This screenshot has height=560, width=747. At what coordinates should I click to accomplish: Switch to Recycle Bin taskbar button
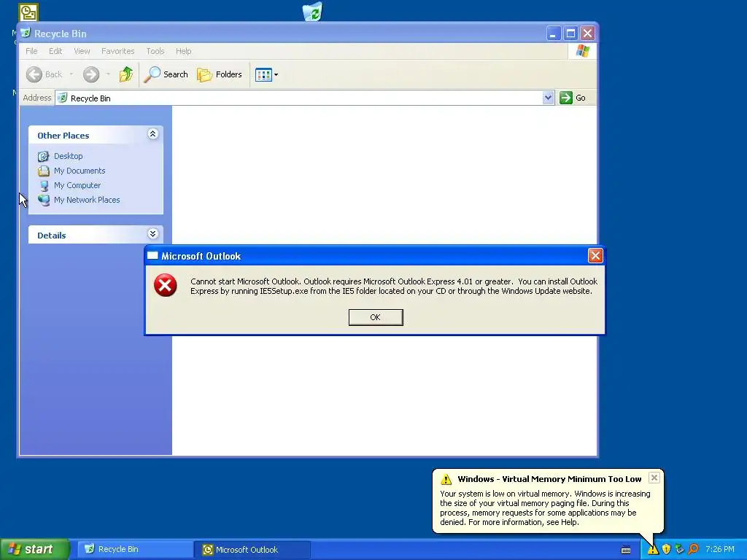pos(134,550)
